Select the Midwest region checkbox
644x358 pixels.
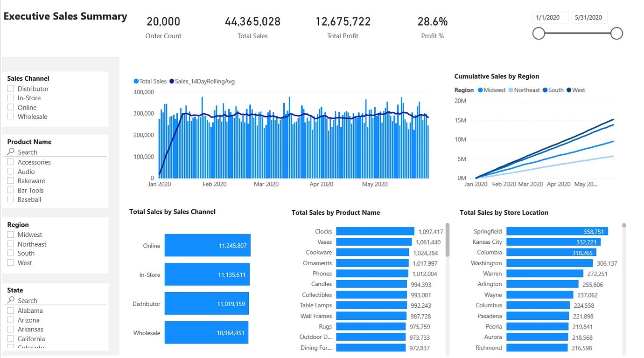10,234
